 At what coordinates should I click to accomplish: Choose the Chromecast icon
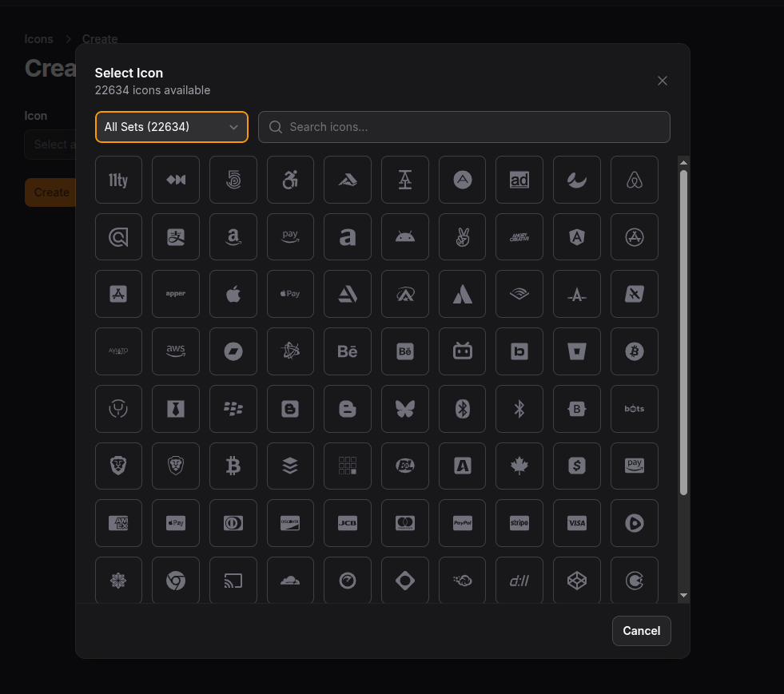pyautogui.click(x=233, y=581)
